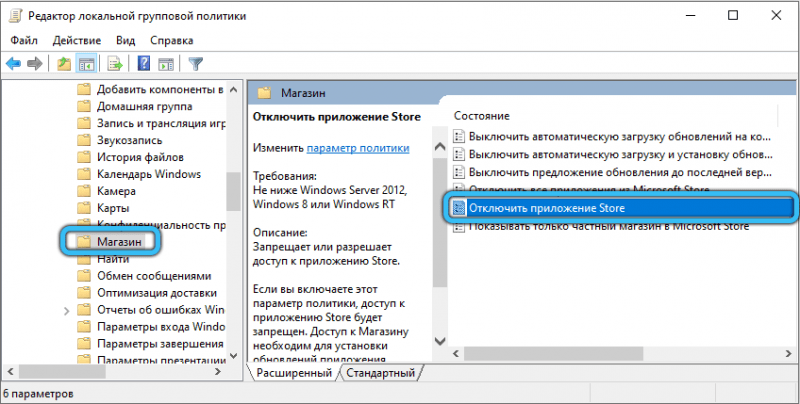Screen dimensions: 800x404
Task: Click policy list horizontal scrollbar thumb
Action: click(553, 353)
